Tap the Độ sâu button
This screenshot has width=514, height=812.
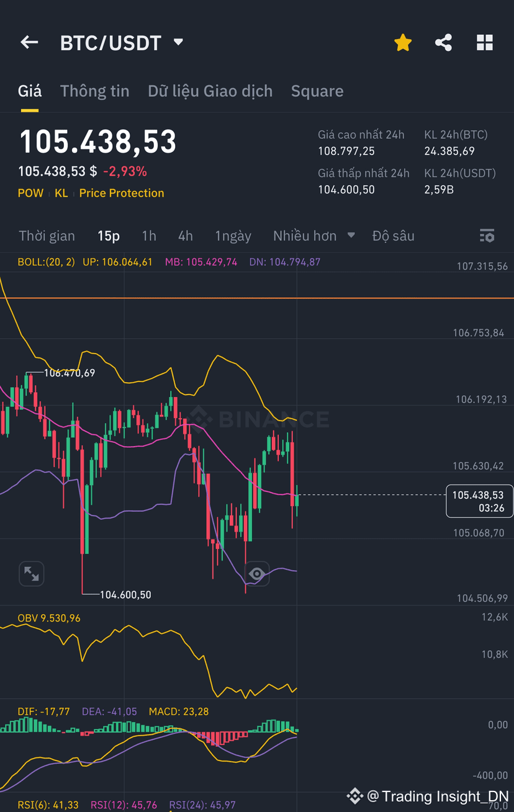pyautogui.click(x=393, y=236)
